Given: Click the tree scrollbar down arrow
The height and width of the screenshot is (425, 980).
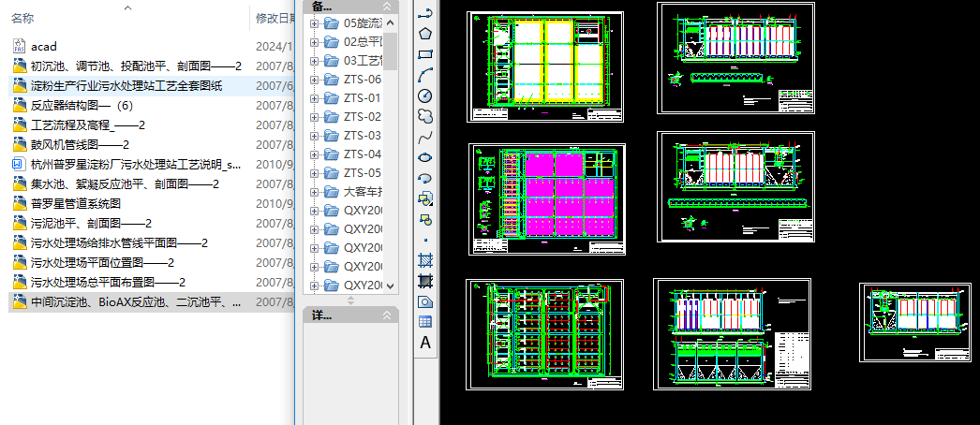Looking at the screenshot, I should [x=391, y=286].
